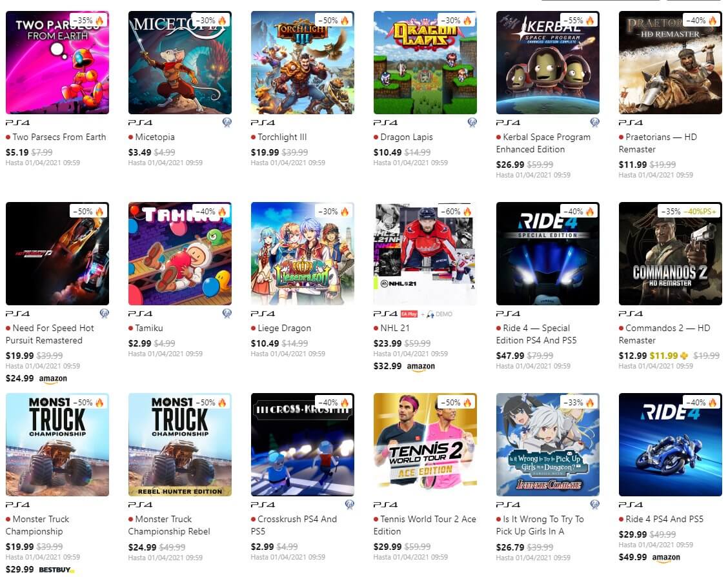The height and width of the screenshot is (577, 728).
Task: Click the Amazon logo under Ride 4 PS4 And PS5
Action: coord(666,558)
